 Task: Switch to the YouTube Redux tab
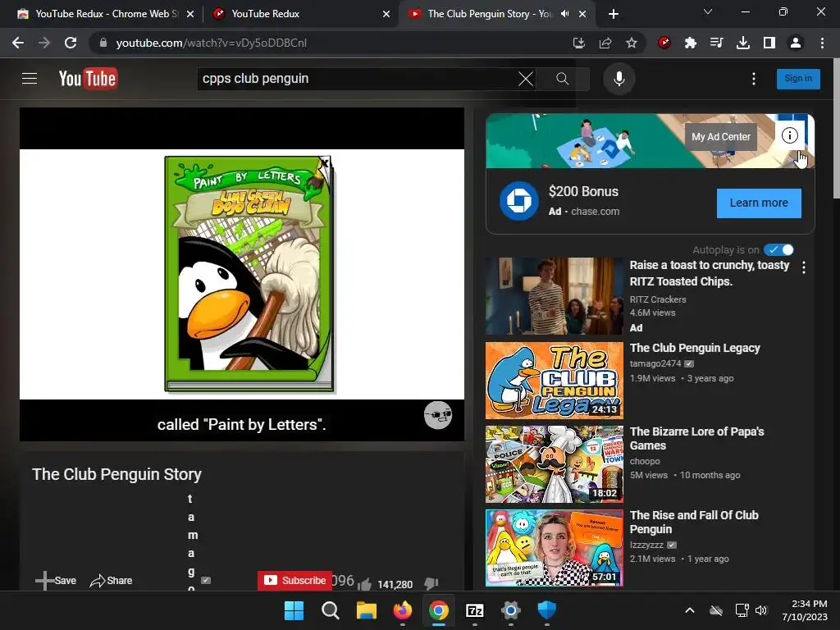coord(301,14)
